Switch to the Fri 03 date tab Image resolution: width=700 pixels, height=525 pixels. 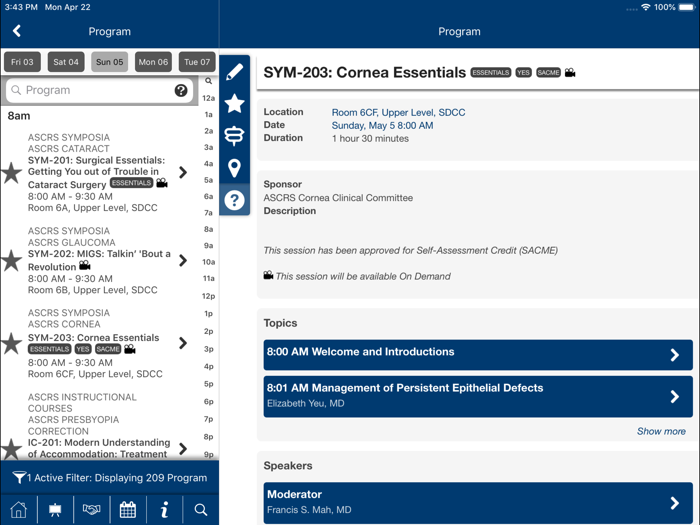22,62
